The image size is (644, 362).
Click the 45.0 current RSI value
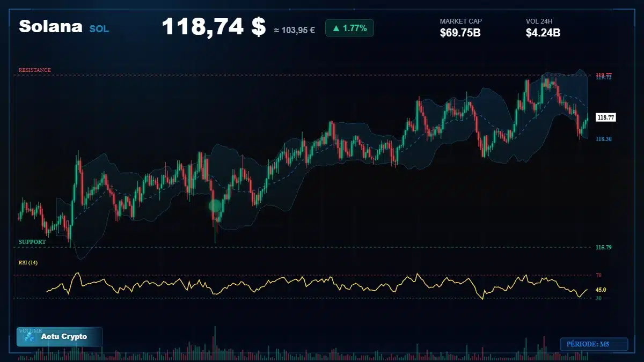click(x=601, y=290)
